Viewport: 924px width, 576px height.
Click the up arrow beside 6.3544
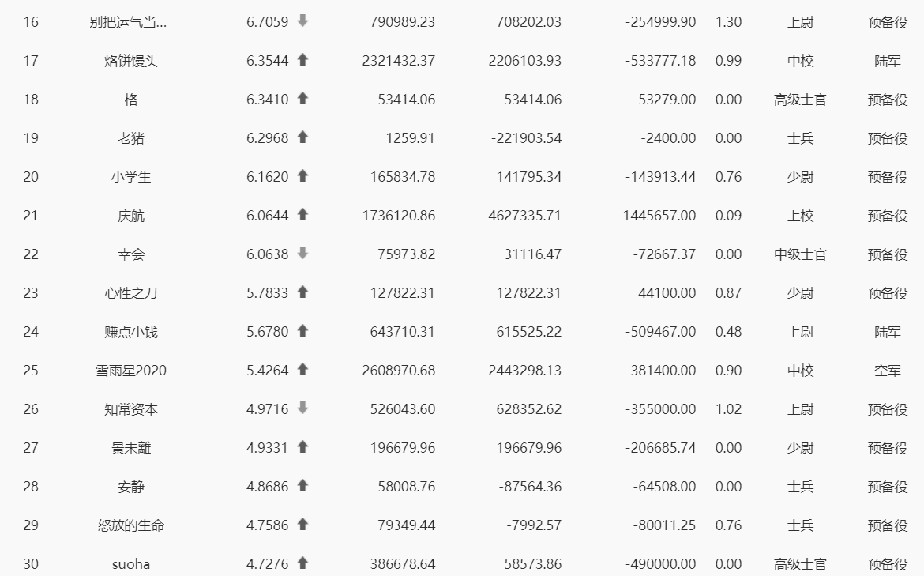pos(302,59)
